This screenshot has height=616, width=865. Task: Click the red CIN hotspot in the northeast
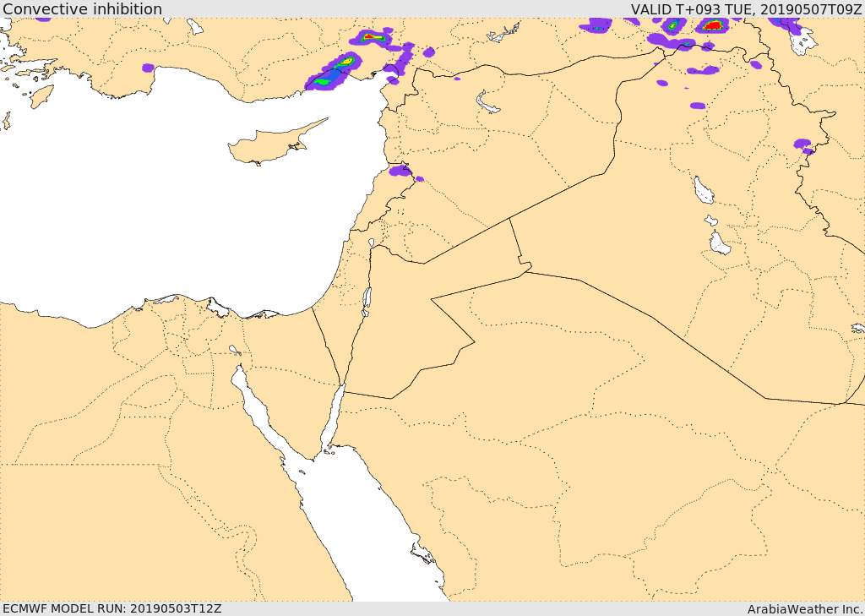(713, 25)
